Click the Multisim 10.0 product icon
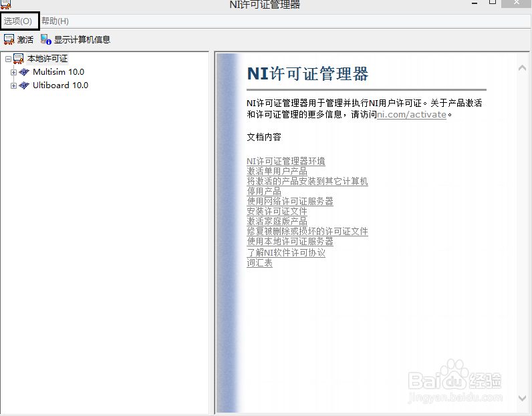Screen dimensions: 532x416 24,72
